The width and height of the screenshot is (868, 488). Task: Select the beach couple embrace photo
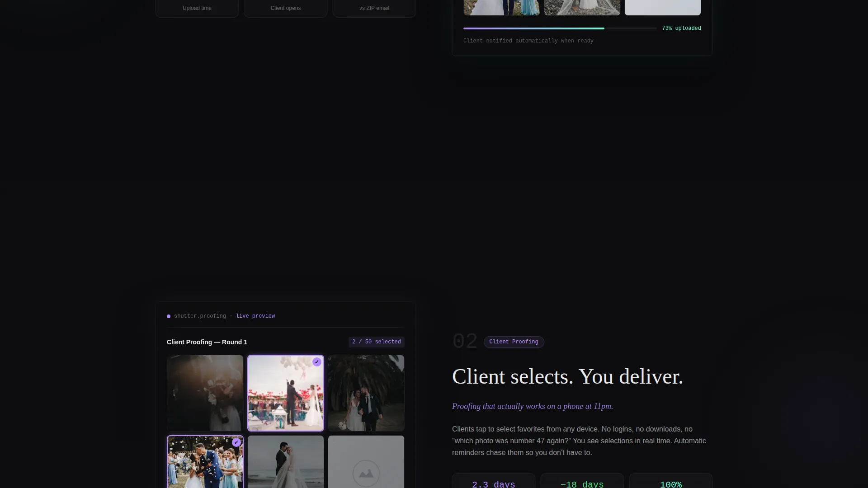point(286,462)
